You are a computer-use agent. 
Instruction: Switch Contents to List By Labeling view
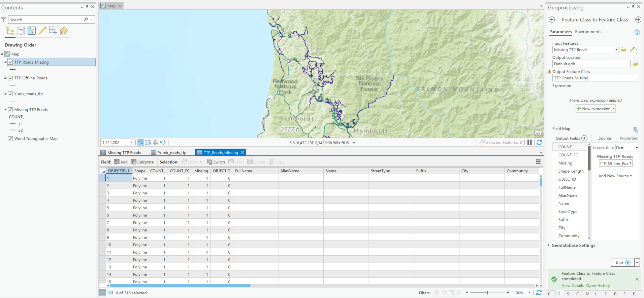[x=64, y=31]
